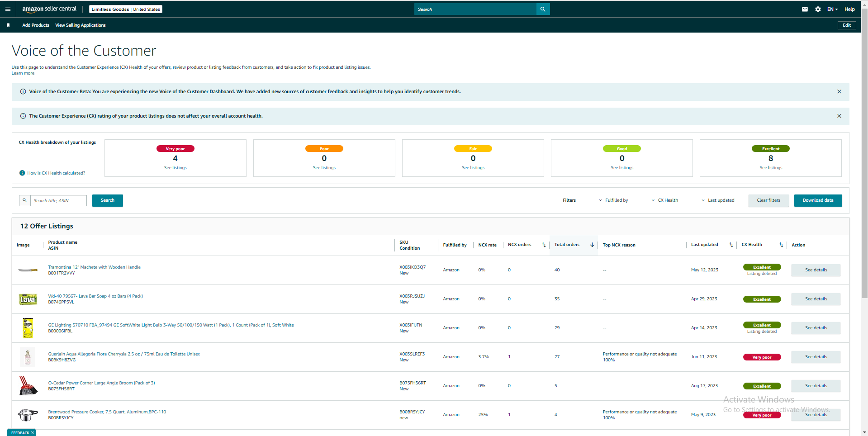
Task: Open the Tramontina Machete product thumbnail
Action: (x=28, y=270)
